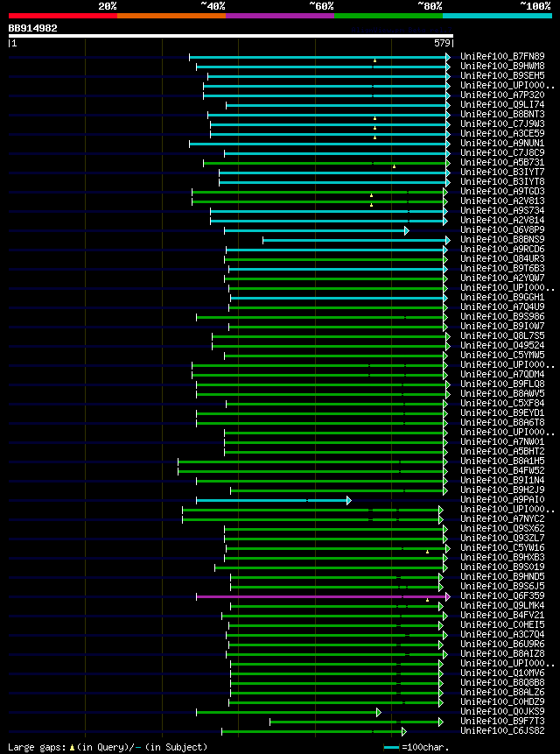Screen dimensions: 560x754
Task: Open hit UniRef100_B9SEH5
Action: pyautogui.click(x=502, y=76)
